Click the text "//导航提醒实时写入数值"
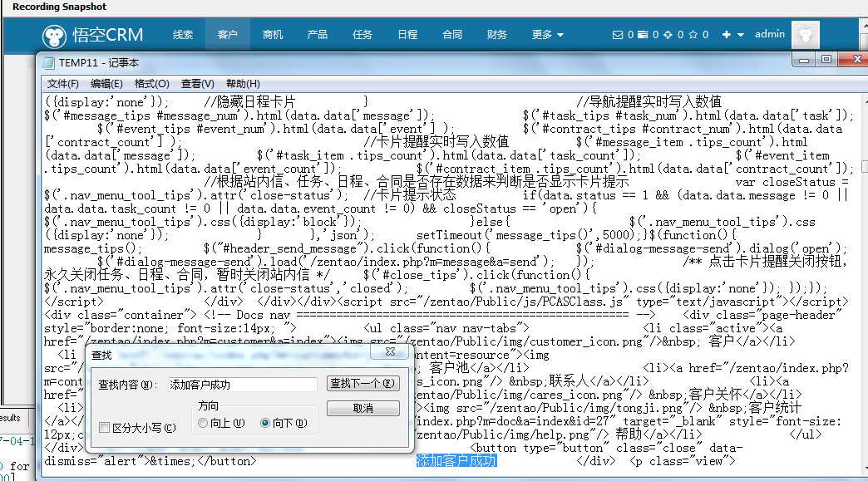Image resolution: width=868 pixels, height=481 pixels. click(x=649, y=101)
